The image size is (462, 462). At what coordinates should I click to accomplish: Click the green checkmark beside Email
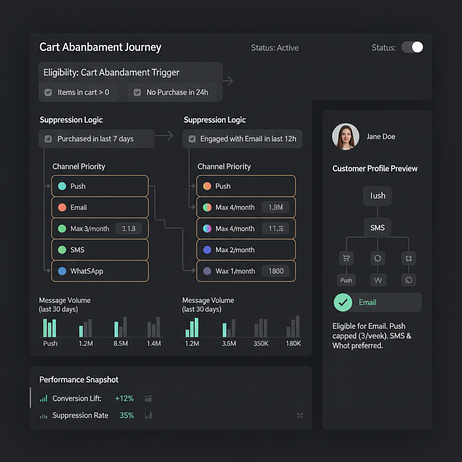(x=343, y=302)
